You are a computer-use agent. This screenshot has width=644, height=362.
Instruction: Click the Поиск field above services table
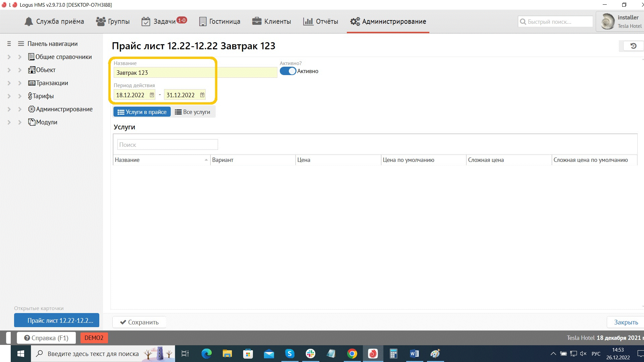(x=167, y=145)
